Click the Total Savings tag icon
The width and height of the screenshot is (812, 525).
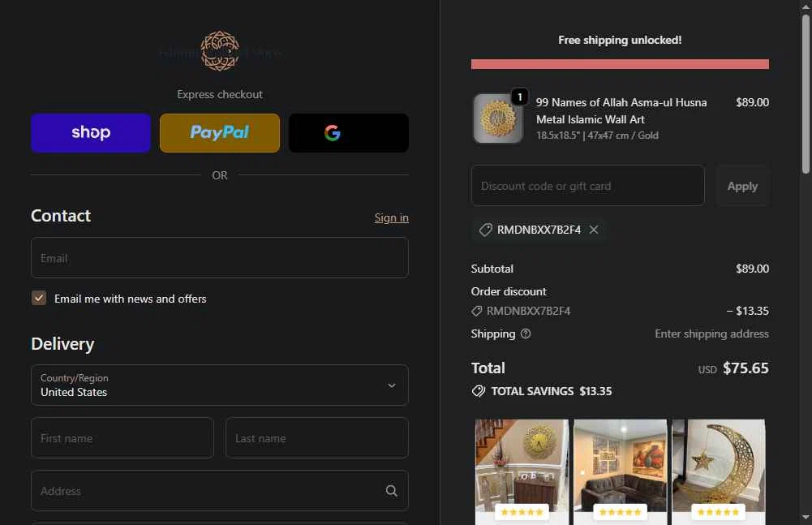click(479, 391)
